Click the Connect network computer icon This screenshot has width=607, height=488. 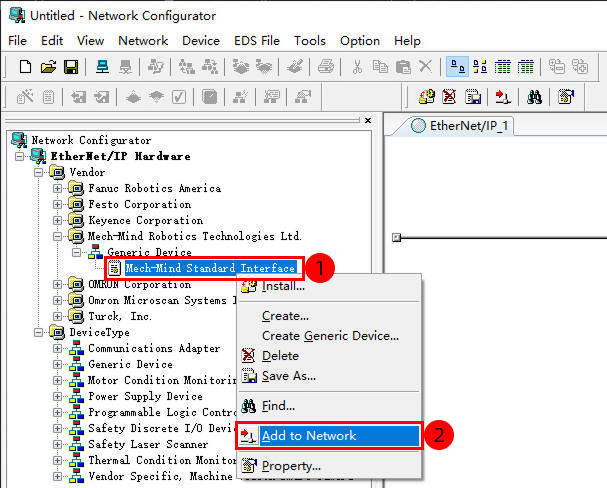click(x=102, y=67)
